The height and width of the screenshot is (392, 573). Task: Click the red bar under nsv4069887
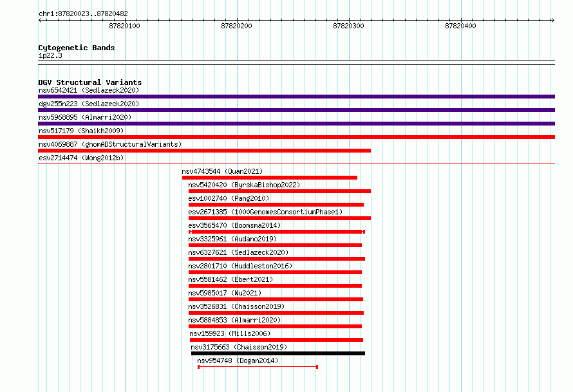204,151
